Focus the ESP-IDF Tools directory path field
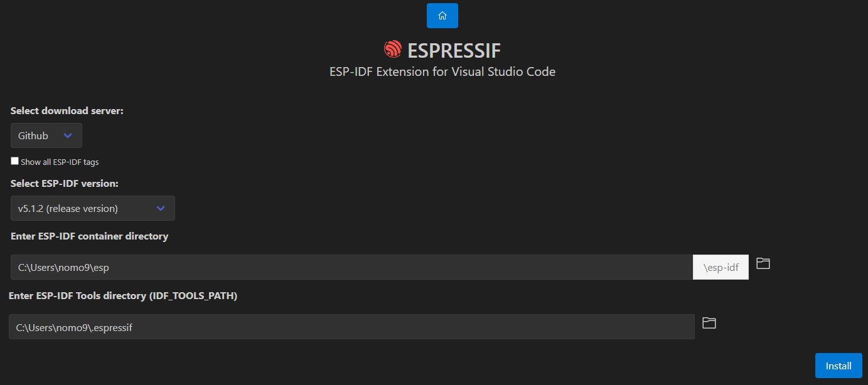This screenshot has width=868, height=385. [x=351, y=327]
